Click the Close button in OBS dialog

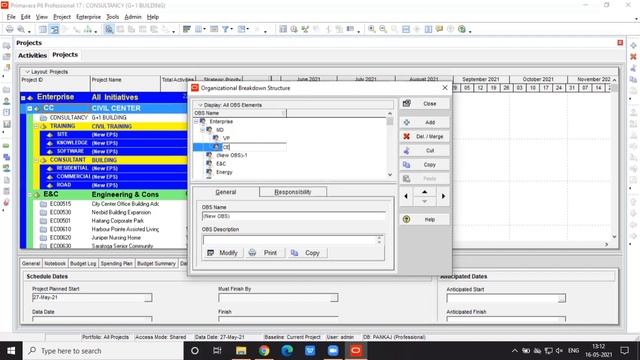(x=424, y=104)
